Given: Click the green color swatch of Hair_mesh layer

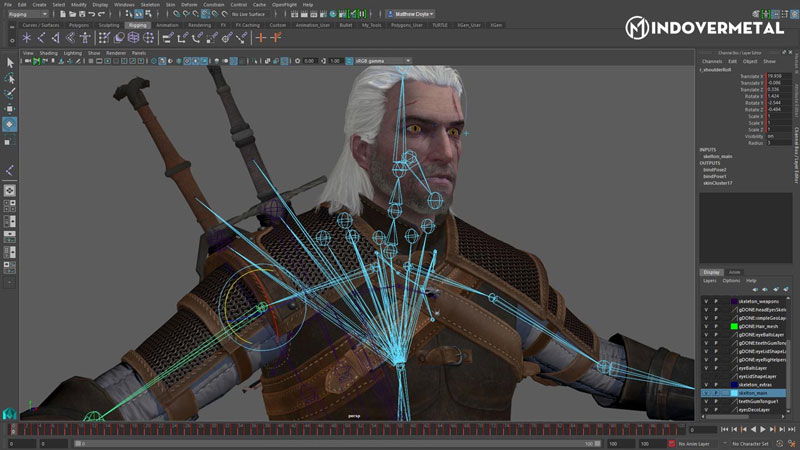Looking at the screenshot, I should [x=734, y=327].
